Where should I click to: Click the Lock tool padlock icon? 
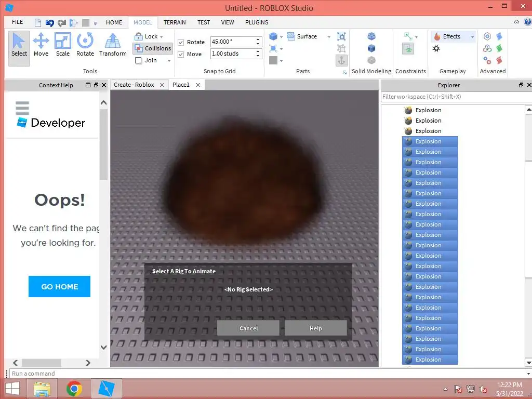pos(138,36)
